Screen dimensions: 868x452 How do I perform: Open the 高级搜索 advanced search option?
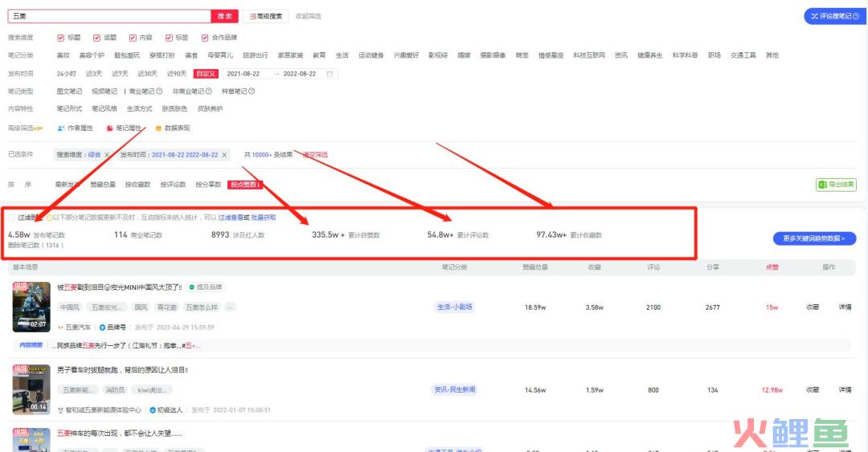coord(266,16)
